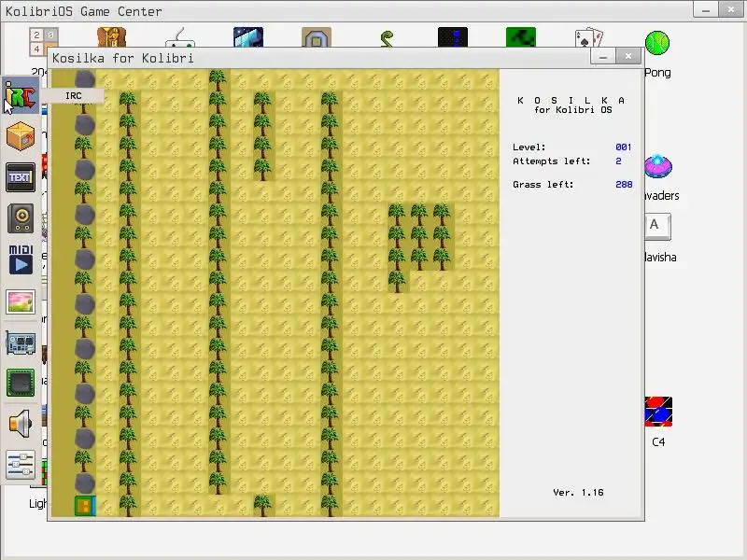Launch the Klavisha keyboard-key icon
This screenshot has height=560, width=747.
pyautogui.click(x=658, y=227)
